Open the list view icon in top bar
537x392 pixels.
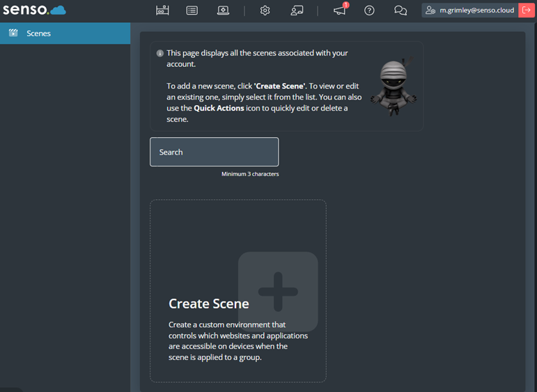point(192,10)
